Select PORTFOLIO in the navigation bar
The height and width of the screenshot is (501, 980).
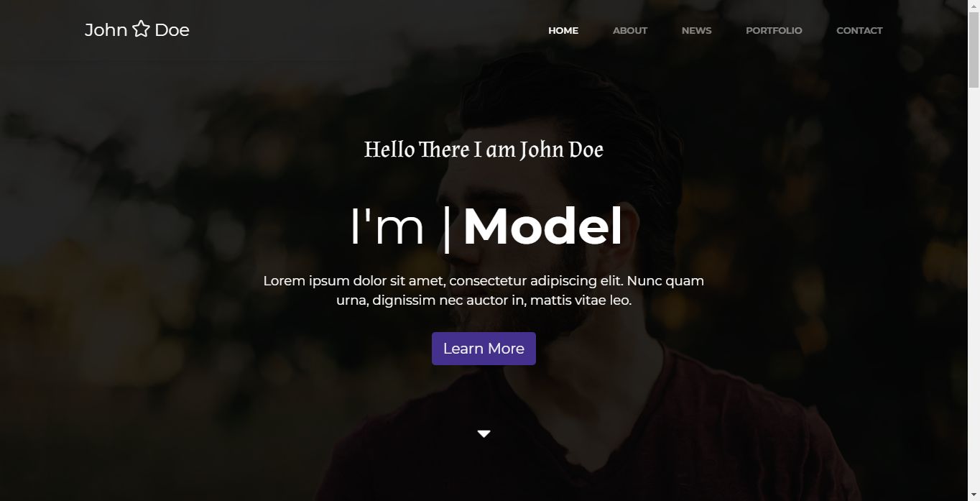(774, 30)
